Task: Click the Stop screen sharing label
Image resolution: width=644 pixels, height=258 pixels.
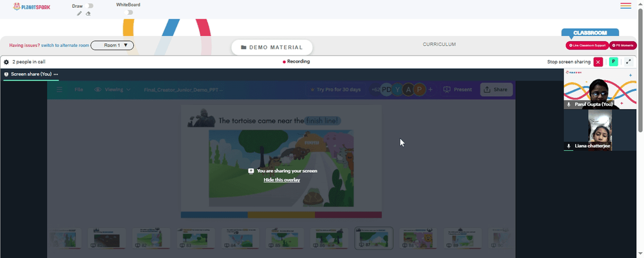Action: pyautogui.click(x=569, y=62)
